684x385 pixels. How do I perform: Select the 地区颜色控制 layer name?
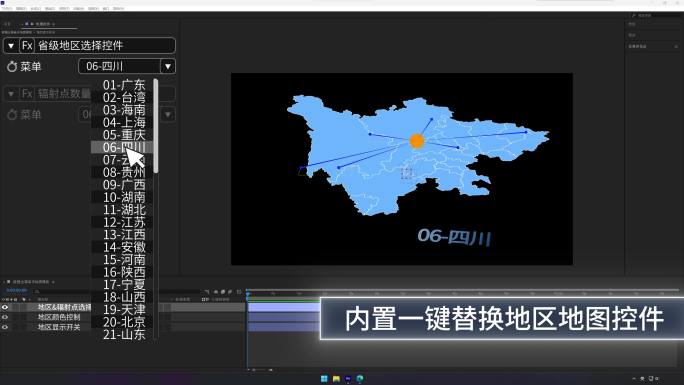pyautogui.click(x=59, y=317)
